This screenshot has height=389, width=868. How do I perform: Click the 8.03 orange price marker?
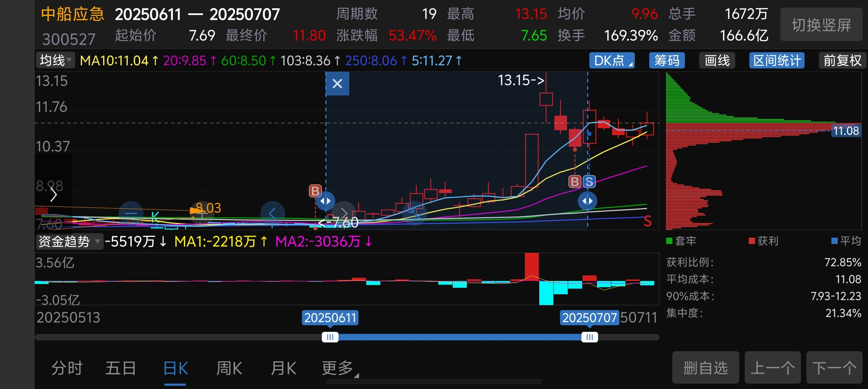(208, 208)
